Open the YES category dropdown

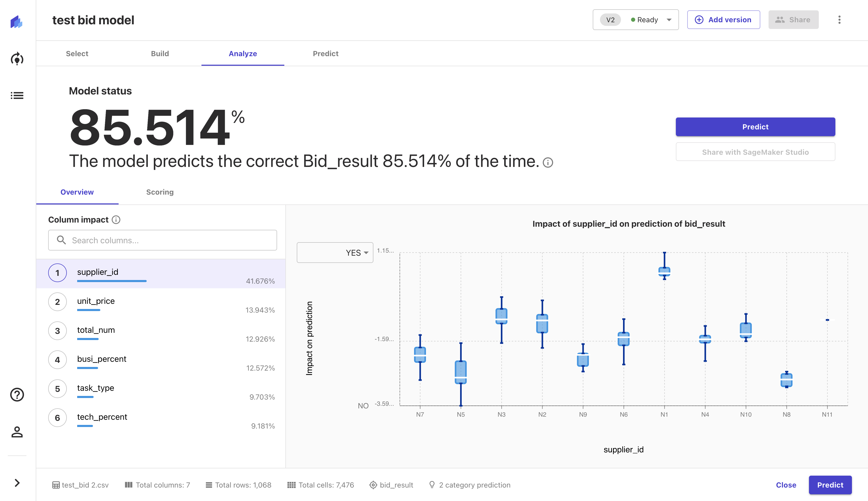[335, 253]
